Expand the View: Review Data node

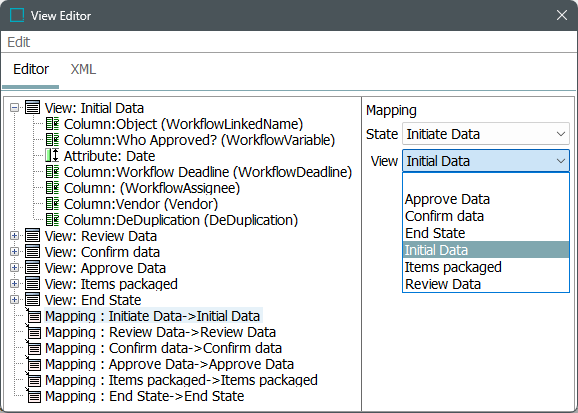point(14,236)
